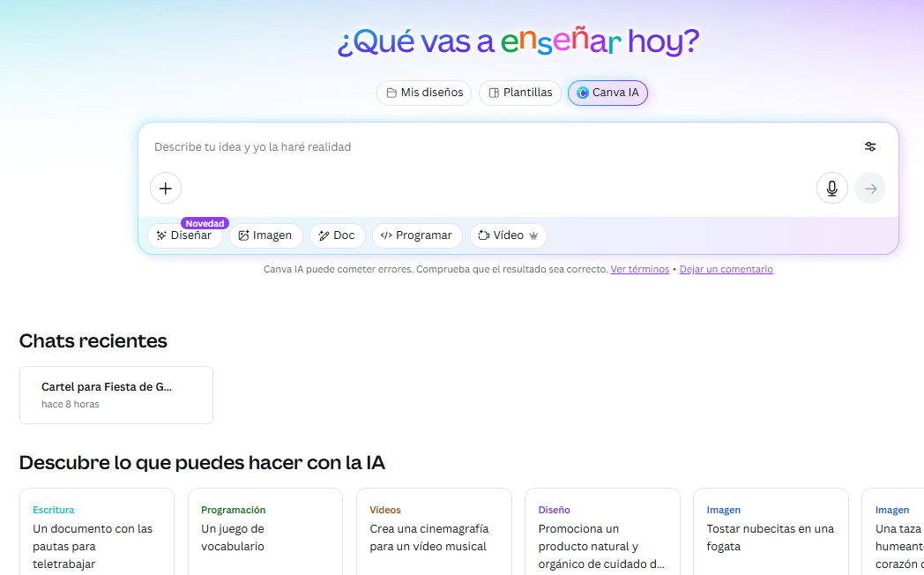Image resolution: width=924 pixels, height=575 pixels.
Task: Select the Canva IA tab
Action: tap(607, 93)
